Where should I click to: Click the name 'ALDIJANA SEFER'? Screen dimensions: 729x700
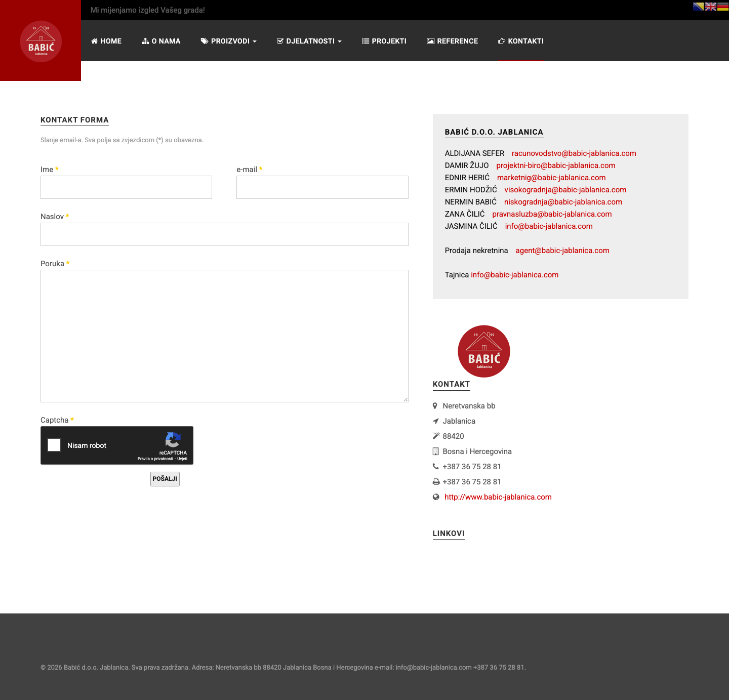pyautogui.click(x=474, y=153)
